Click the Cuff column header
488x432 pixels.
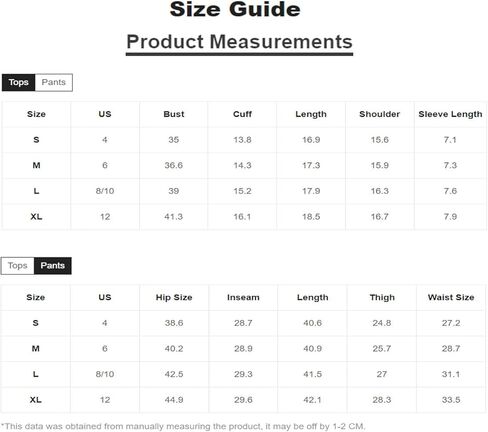point(242,114)
